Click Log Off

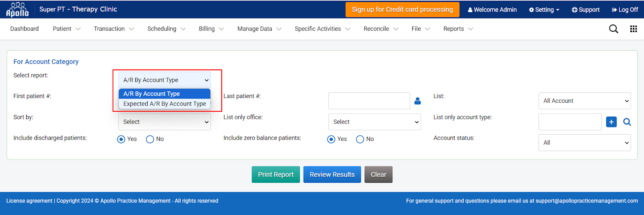coord(625,10)
